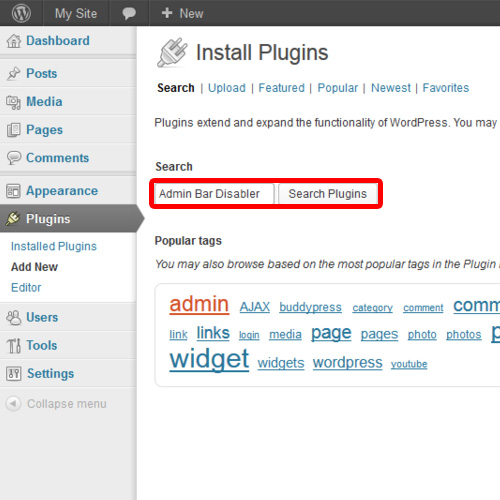Browse the wordpress tag
The width and height of the screenshot is (500, 500).
tap(347, 363)
